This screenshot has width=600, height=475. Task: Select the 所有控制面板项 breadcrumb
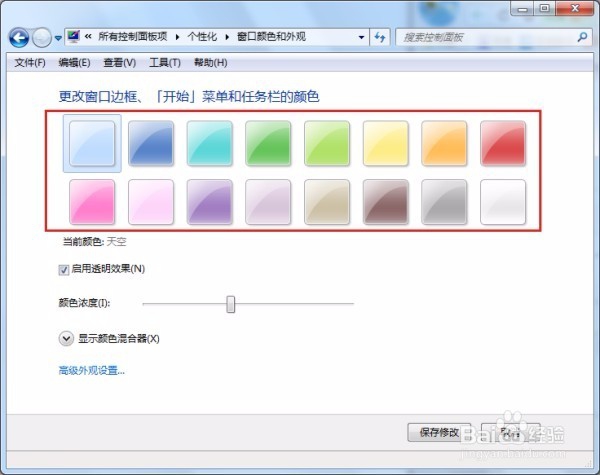coord(133,37)
